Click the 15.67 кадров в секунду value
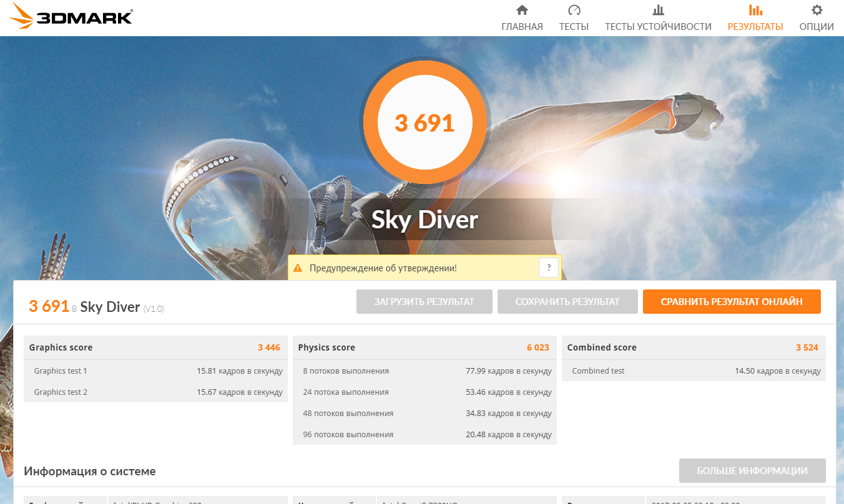The width and height of the screenshot is (844, 504). (x=240, y=392)
